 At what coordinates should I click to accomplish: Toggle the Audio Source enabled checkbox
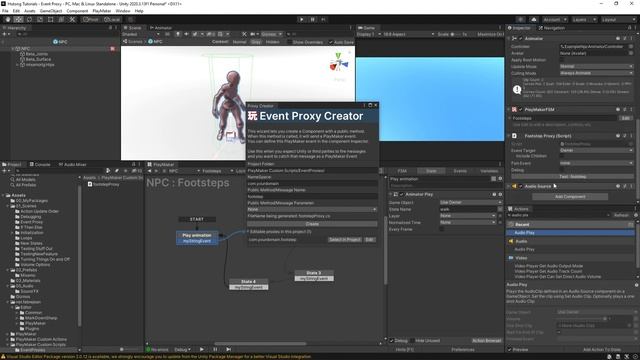point(520,186)
